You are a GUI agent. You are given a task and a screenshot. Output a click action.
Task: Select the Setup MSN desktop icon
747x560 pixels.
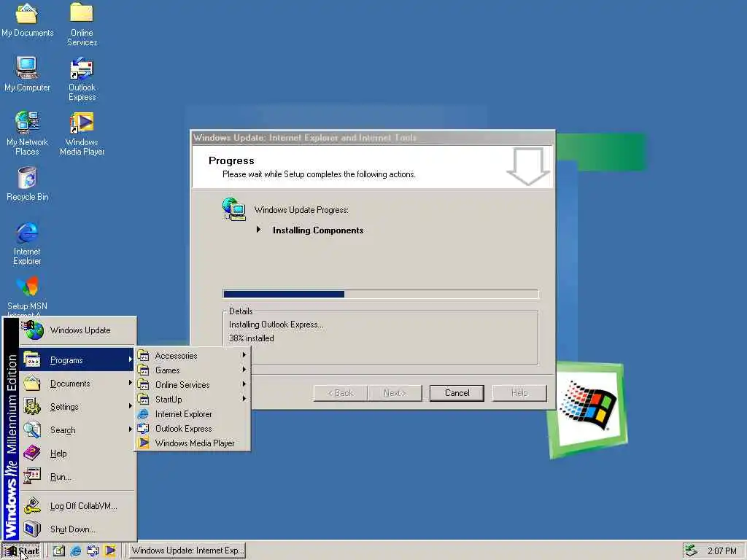[x=27, y=296]
